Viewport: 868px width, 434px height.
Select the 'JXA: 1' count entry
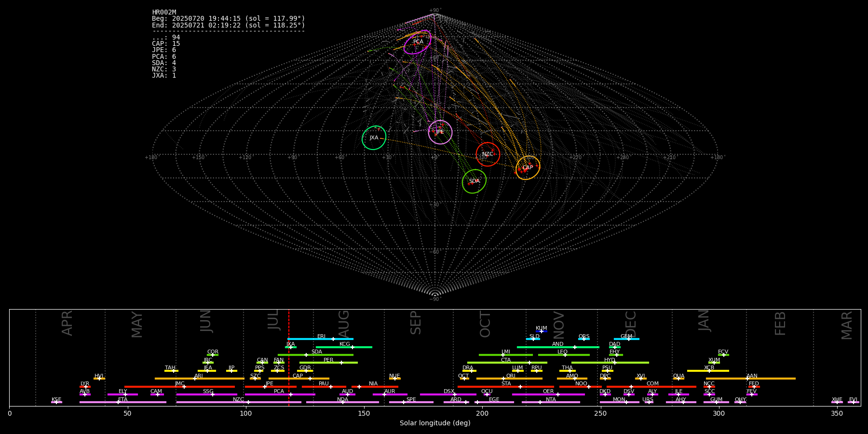pos(164,75)
